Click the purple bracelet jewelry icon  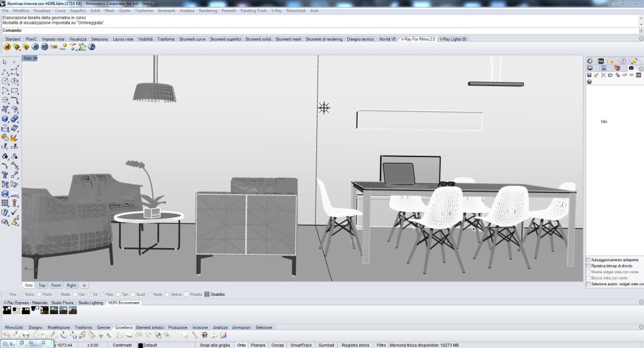point(64,335)
